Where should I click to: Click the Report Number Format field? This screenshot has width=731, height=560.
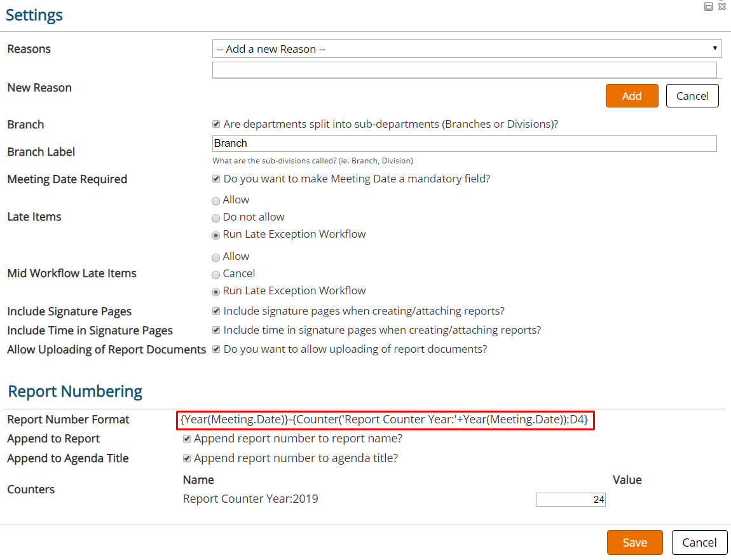[386, 420]
